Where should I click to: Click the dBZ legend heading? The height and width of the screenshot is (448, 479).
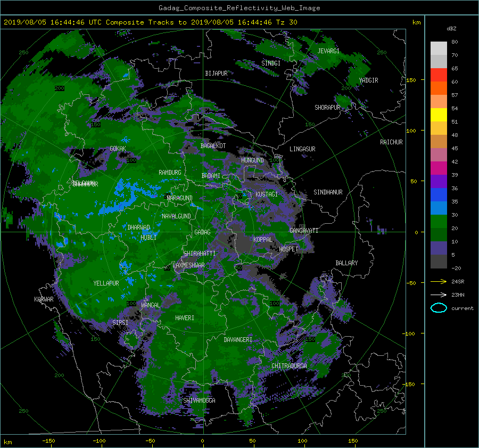click(451, 29)
